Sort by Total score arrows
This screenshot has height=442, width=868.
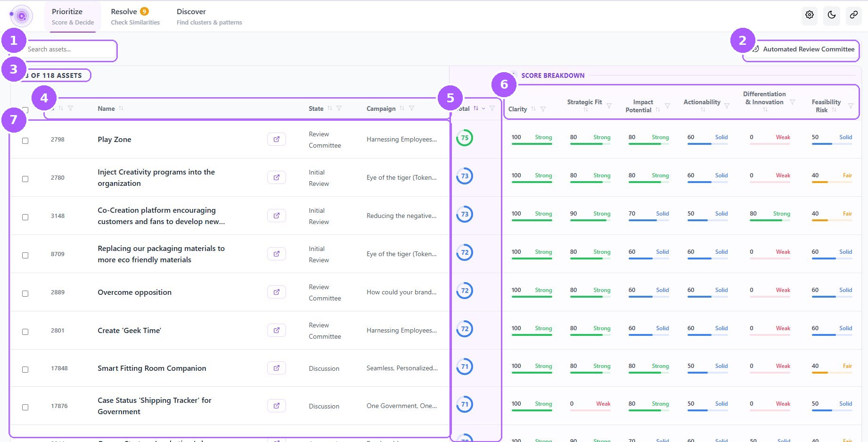pyautogui.click(x=476, y=108)
